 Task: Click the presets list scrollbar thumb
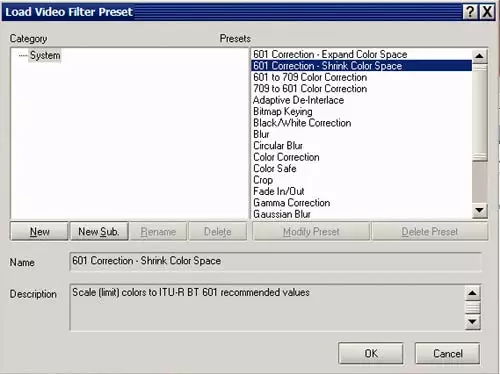point(480,113)
